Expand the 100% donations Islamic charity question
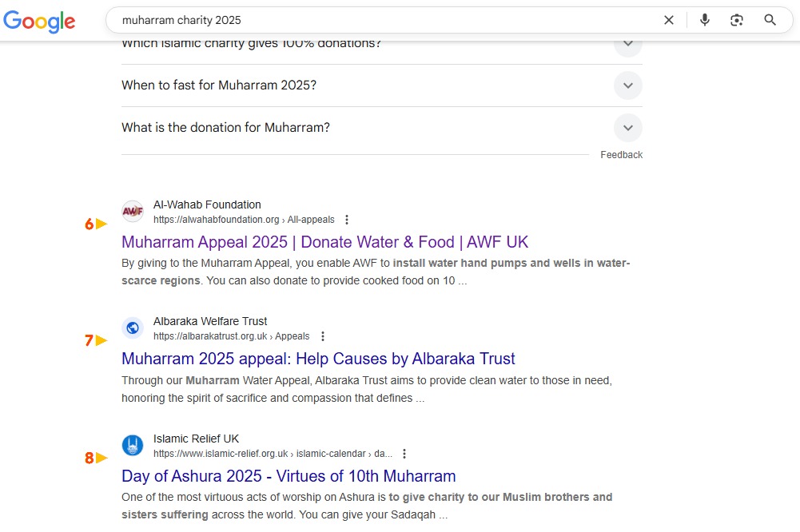Screen dimensions: 800x532 click(627, 44)
